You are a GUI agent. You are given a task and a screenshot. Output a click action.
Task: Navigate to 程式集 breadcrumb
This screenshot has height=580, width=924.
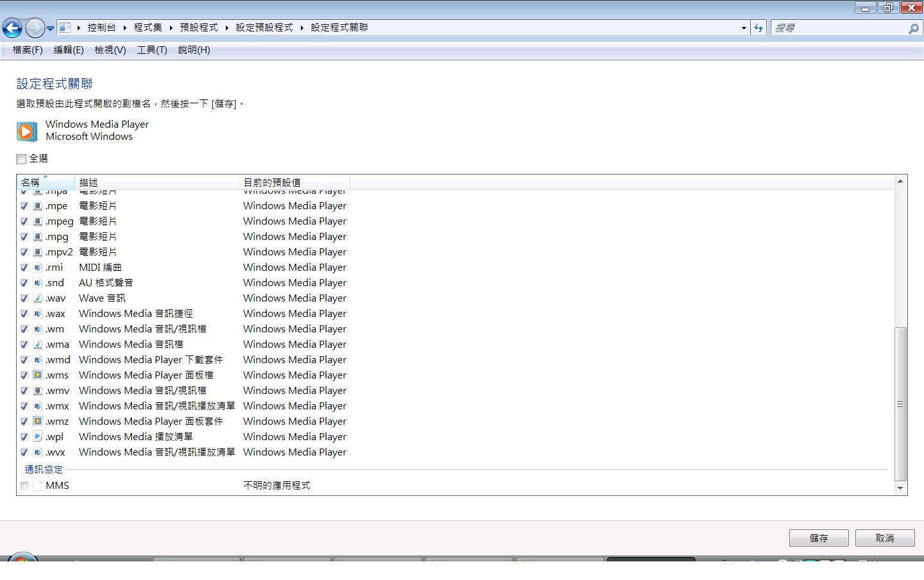(148, 28)
